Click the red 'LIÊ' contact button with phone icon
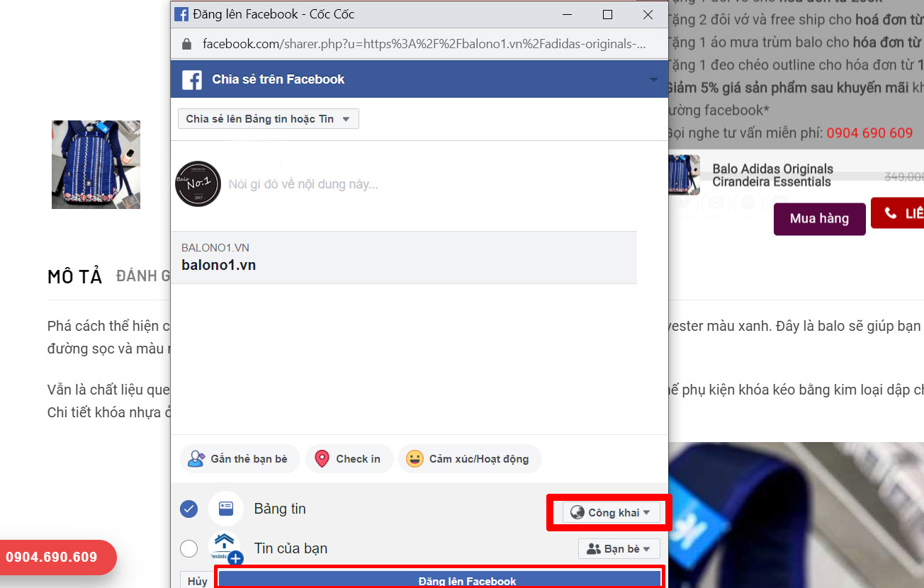 [x=898, y=213]
